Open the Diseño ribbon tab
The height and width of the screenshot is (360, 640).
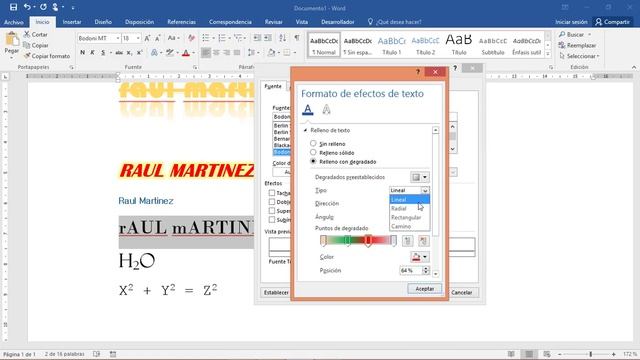[x=103, y=22]
